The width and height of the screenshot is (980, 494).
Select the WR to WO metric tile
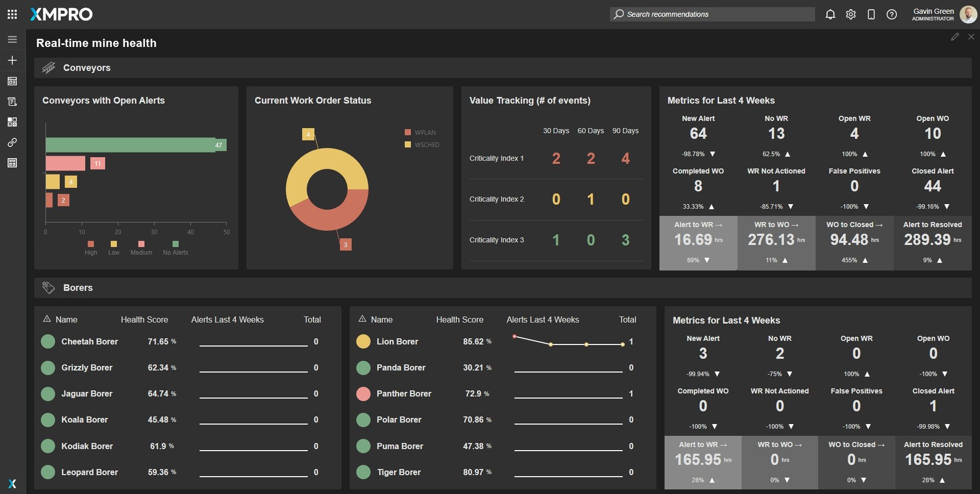pyautogui.click(x=776, y=242)
